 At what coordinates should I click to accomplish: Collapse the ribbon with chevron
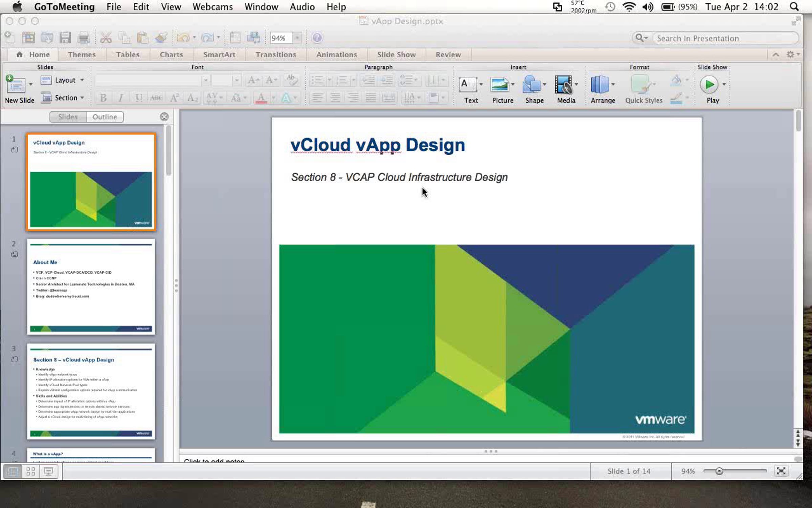pyautogui.click(x=775, y=55)
